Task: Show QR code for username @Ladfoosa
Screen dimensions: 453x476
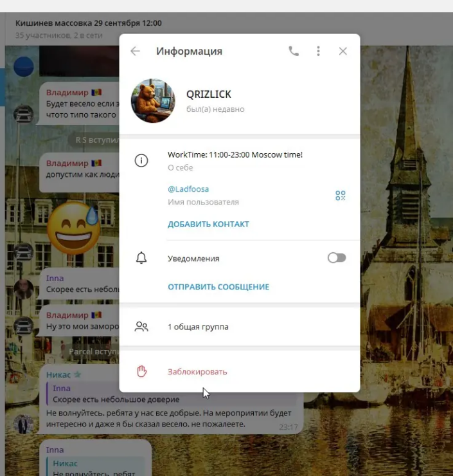Action: pos(341,196)
